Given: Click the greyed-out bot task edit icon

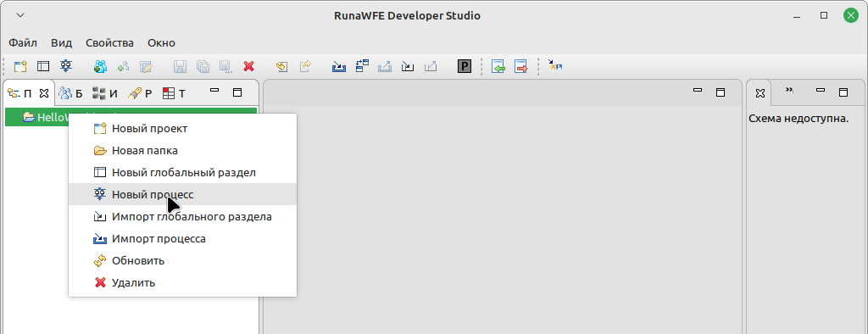Looking at the screenshot, I should pyautogui.click(x=146, y=66).
